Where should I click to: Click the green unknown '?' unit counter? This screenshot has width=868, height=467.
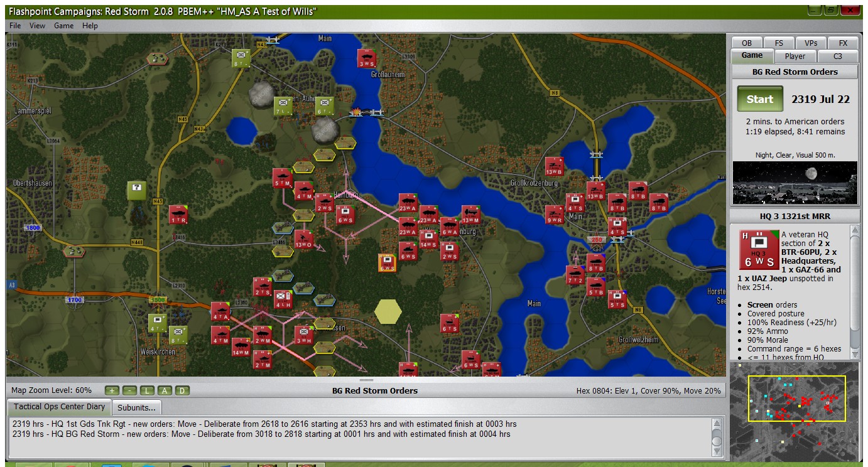pos(137,191)
